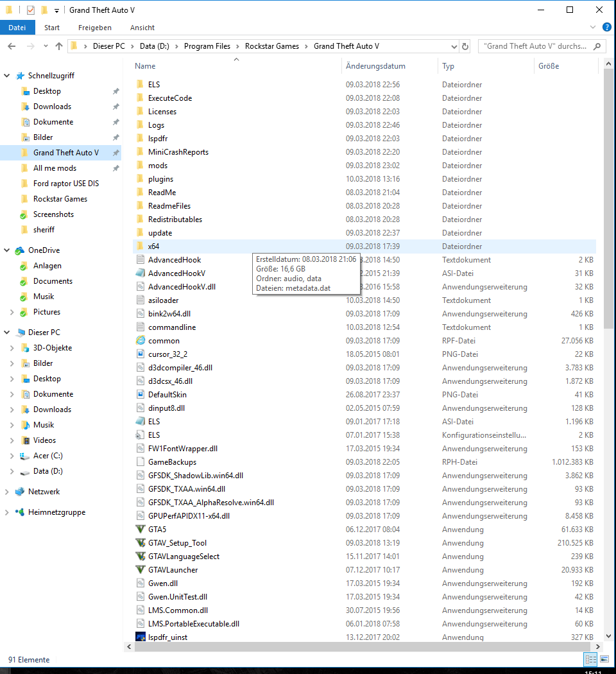Refresh the folder with the reload icon
The image size is (616, 674).
[465, 46]
